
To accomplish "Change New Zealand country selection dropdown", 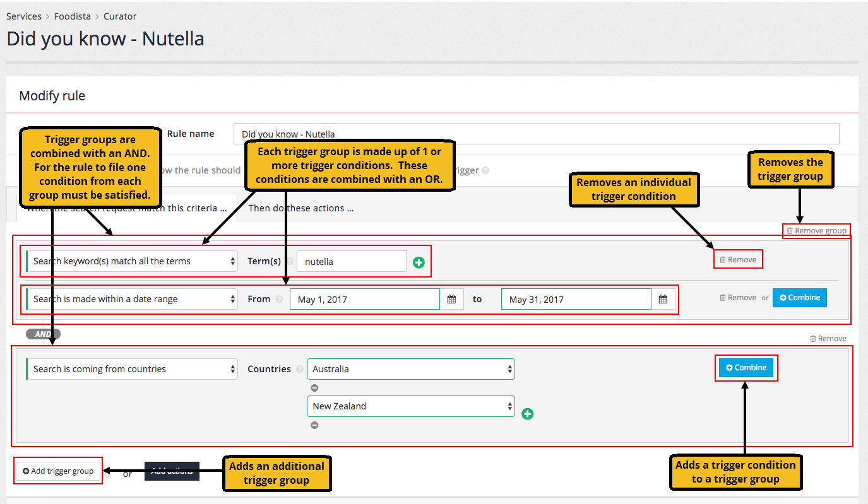I will point(410,406).
